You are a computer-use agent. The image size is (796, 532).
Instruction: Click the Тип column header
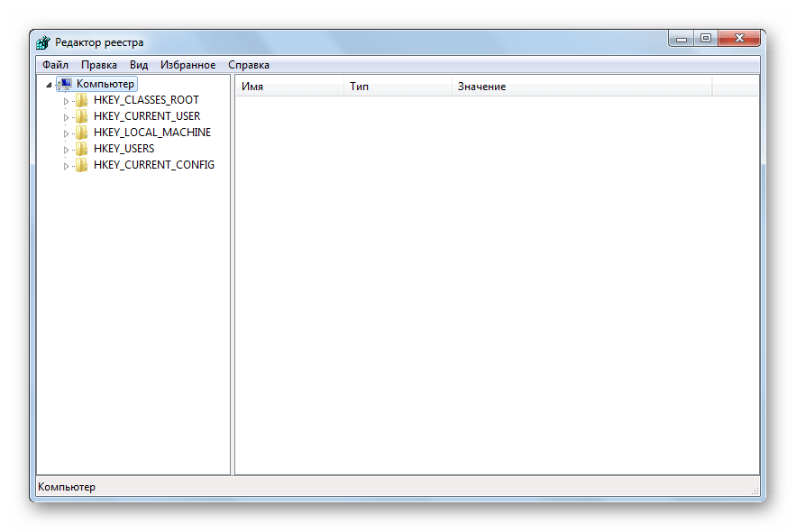397,87
